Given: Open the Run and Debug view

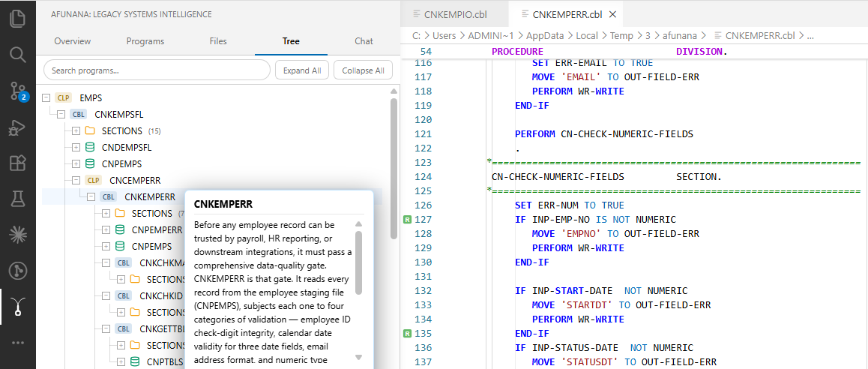Looking at the screenshot, I should (18, 127).
